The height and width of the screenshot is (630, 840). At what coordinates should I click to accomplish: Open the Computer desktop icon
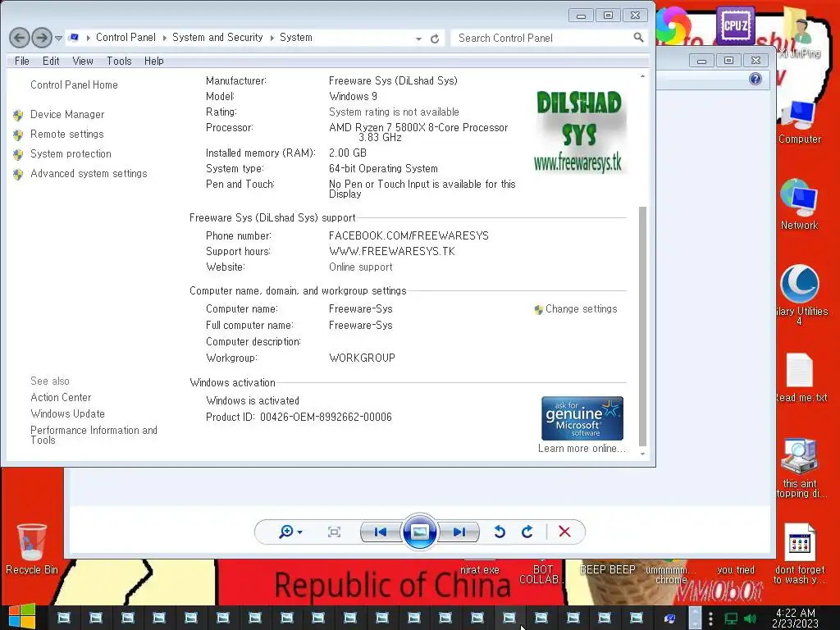tap(800, 122)
